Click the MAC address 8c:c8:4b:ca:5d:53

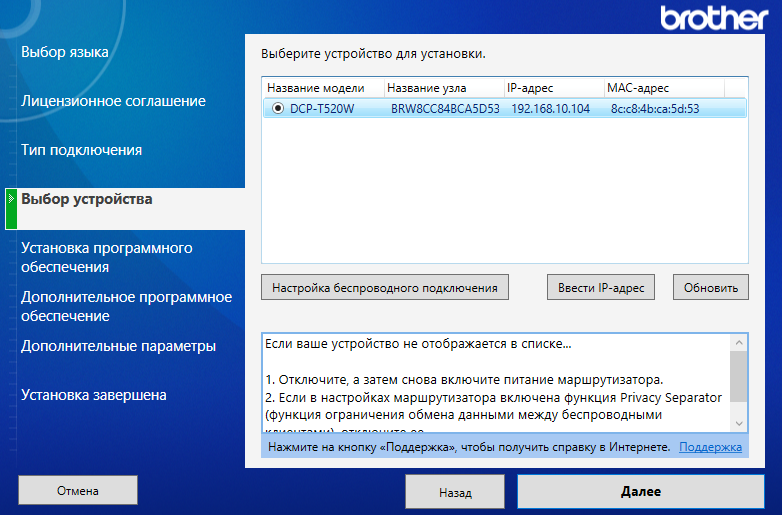click(655, 109)
